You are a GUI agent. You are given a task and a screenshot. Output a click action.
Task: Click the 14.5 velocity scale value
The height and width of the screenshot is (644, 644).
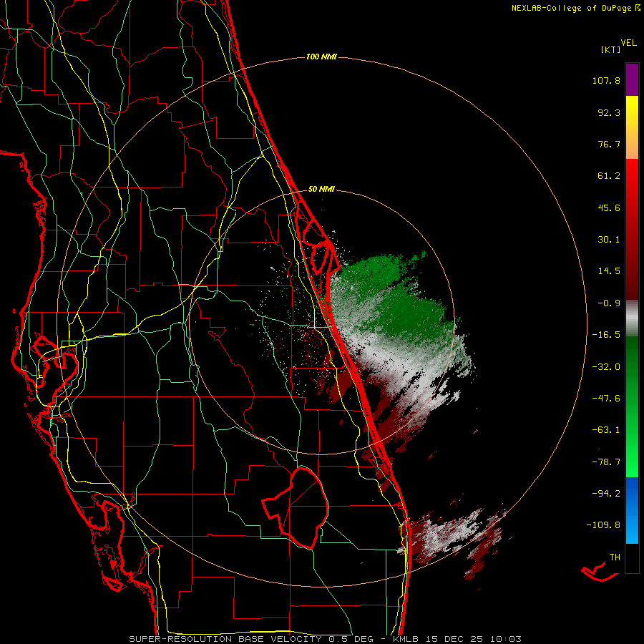(x=609, y=270)
